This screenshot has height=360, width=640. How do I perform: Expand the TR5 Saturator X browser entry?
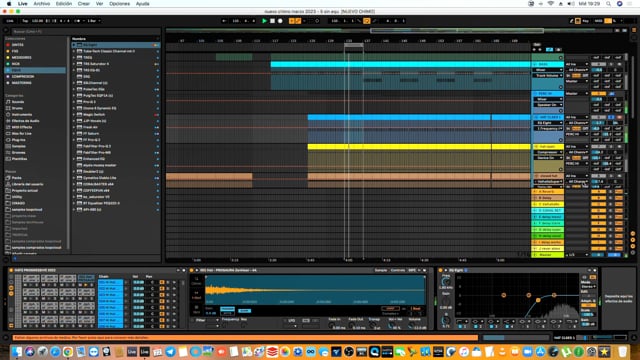(74, 64)
